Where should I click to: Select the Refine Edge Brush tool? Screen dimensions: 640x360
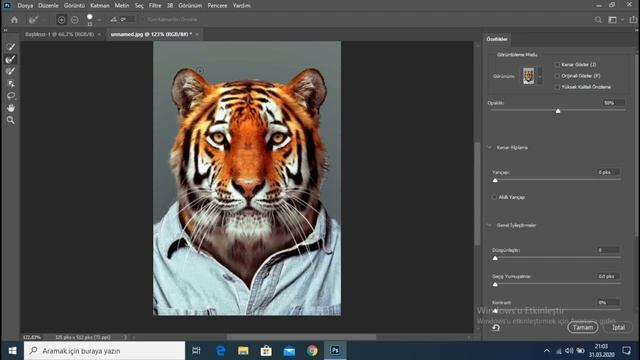11,59
